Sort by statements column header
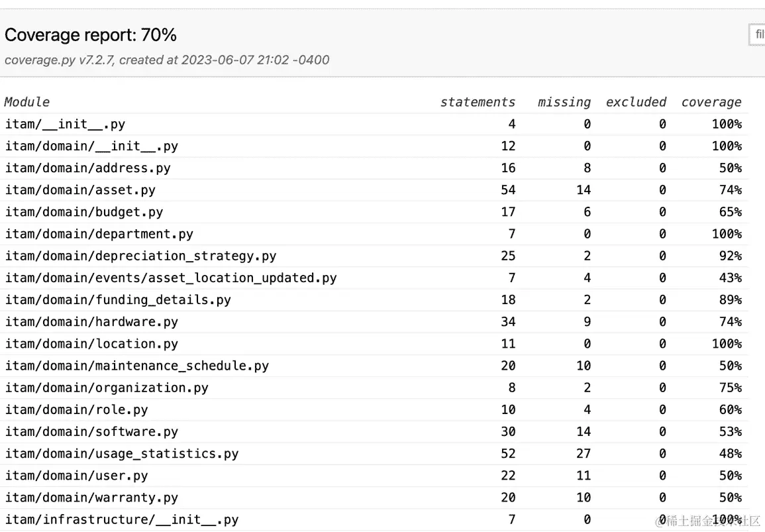Viewport: 765px width, 532px height. pos(478,102)
